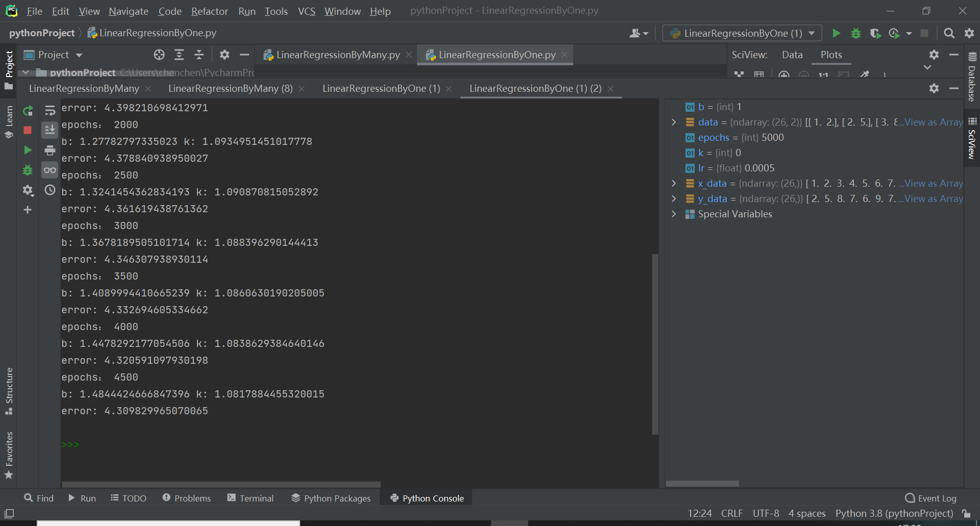Switch to SciView Data tab
The width and height of the screenshot is (980, 526).
(x=792, y=55)
